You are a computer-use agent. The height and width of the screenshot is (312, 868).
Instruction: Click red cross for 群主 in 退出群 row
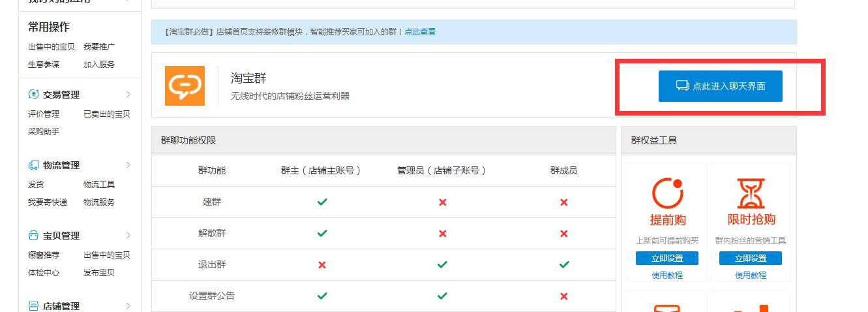[322, 265]
